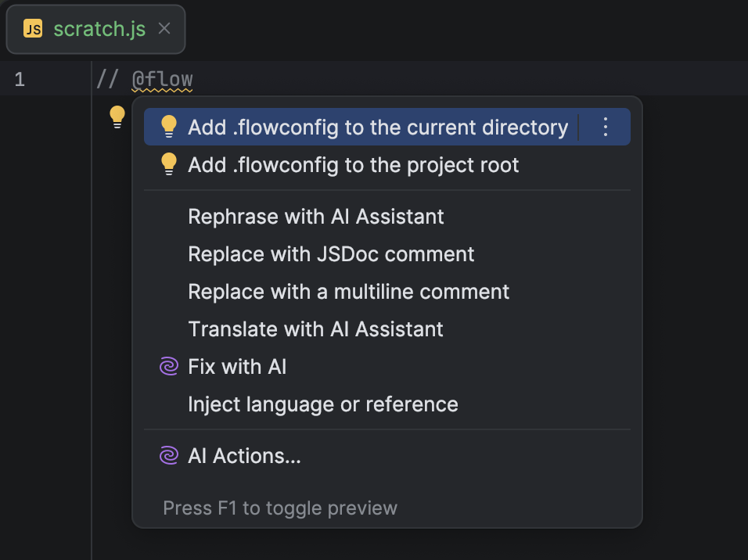Open the "AI Actions..." submenu
Image resolution: width=748 pixels, height=560 pixels.
(x=244, y=455)
